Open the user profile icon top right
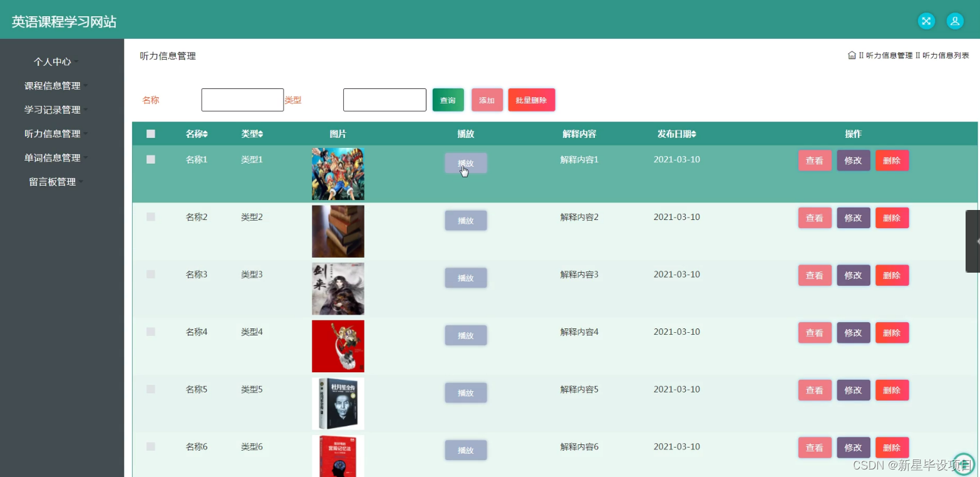980x477 pixels. point(954,21)
